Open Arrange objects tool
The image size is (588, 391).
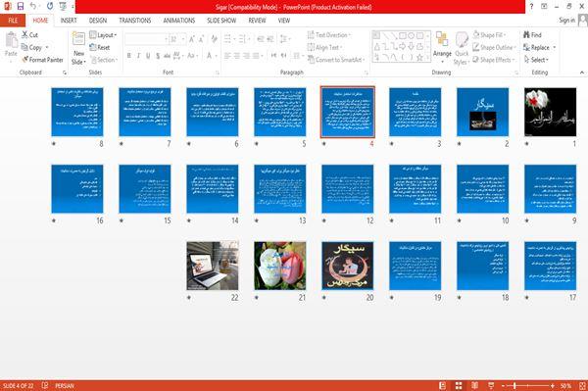442,48
